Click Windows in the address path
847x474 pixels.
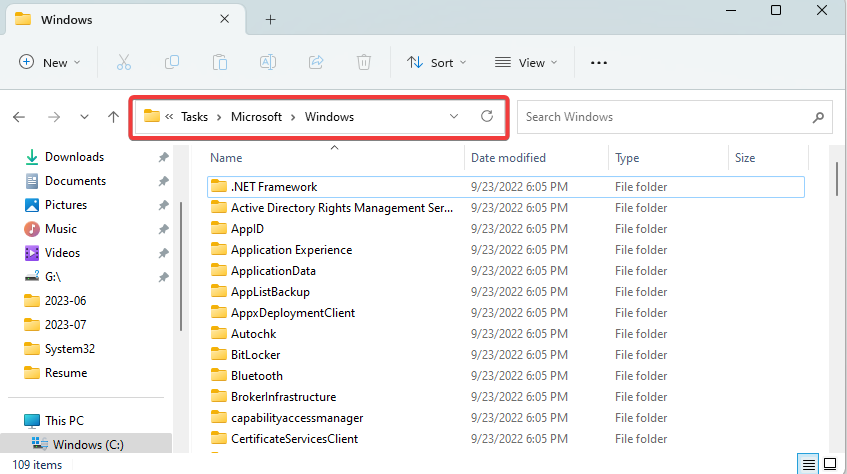pos(330,117)
